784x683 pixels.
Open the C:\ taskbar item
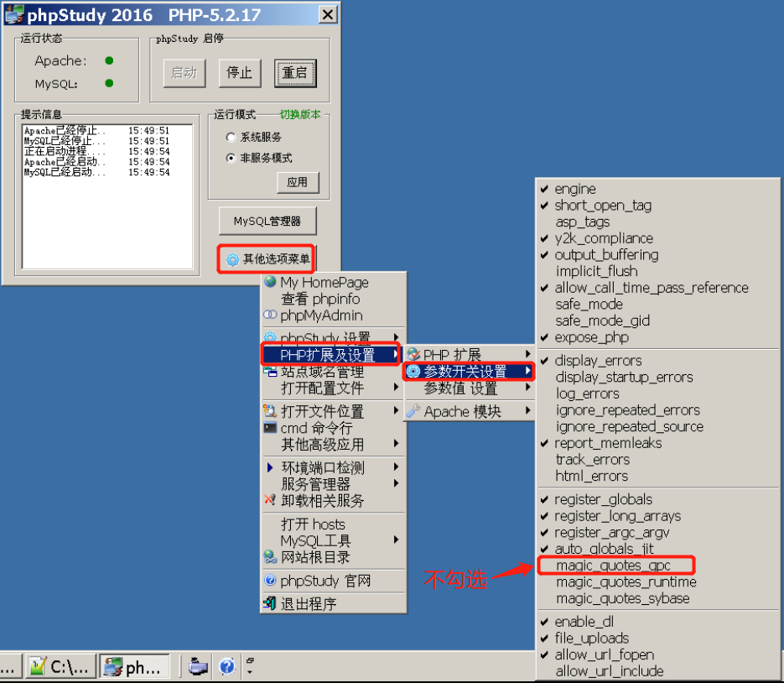60,666
